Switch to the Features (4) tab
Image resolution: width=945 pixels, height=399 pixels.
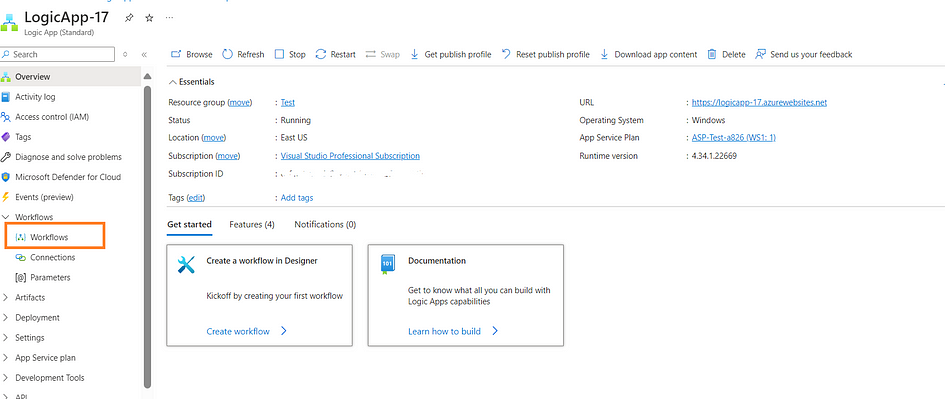(x=252, y=224)
